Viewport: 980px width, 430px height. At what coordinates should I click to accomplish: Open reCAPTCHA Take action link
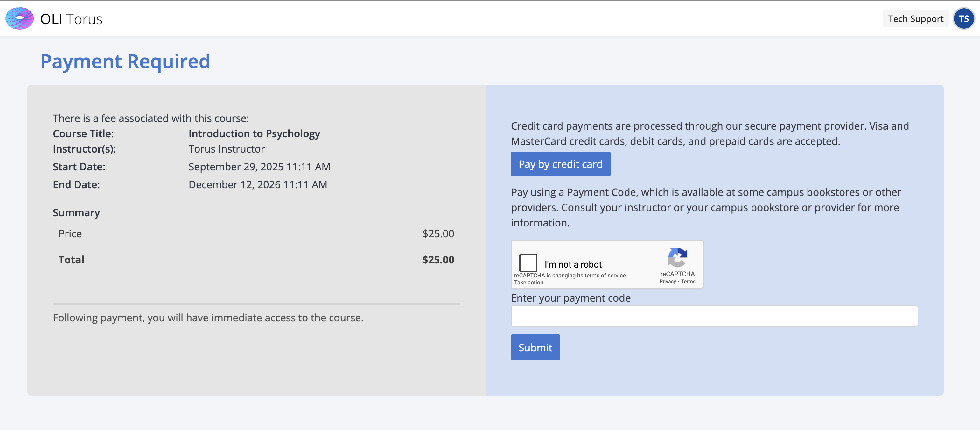(529, 283)
